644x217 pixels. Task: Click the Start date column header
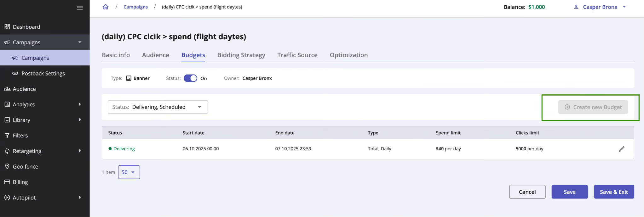[193, 133]
